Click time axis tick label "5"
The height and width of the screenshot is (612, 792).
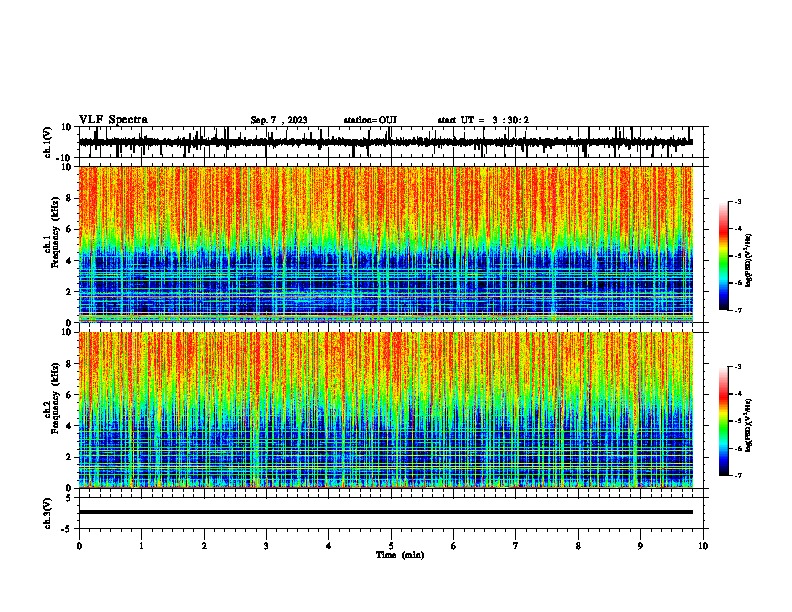(x=391, y=546)
